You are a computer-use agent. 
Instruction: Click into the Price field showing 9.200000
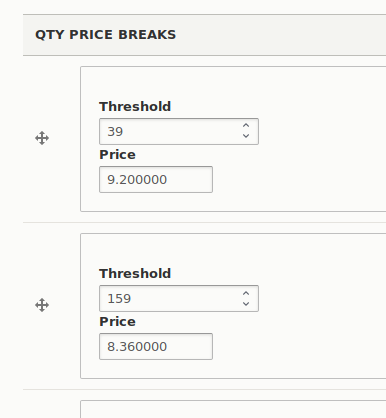point(156,179)
